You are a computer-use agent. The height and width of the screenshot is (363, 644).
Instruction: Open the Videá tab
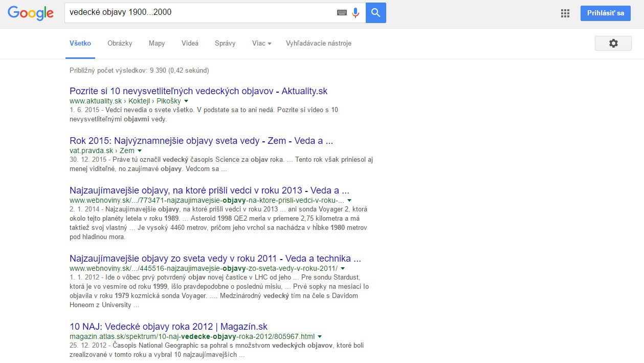(190, 44)
